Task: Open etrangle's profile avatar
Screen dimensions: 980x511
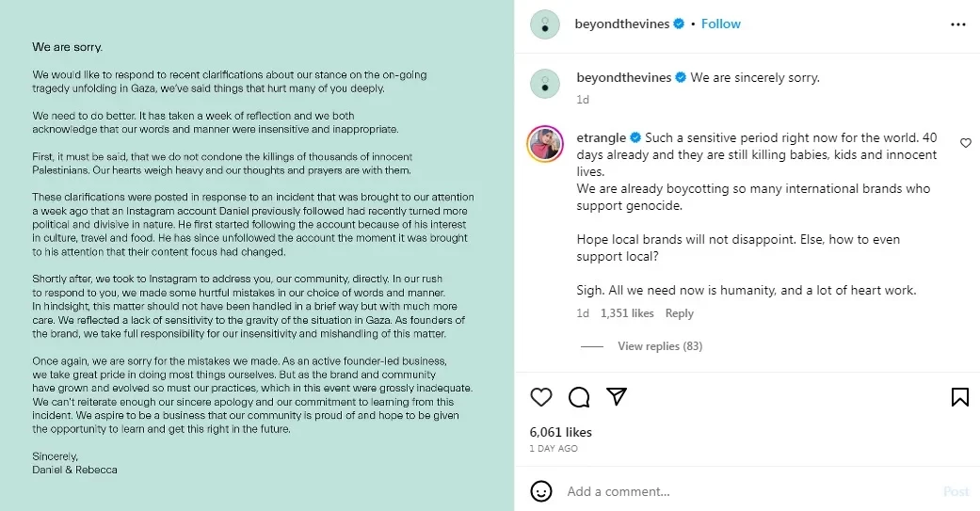Action: coord(545,144)
